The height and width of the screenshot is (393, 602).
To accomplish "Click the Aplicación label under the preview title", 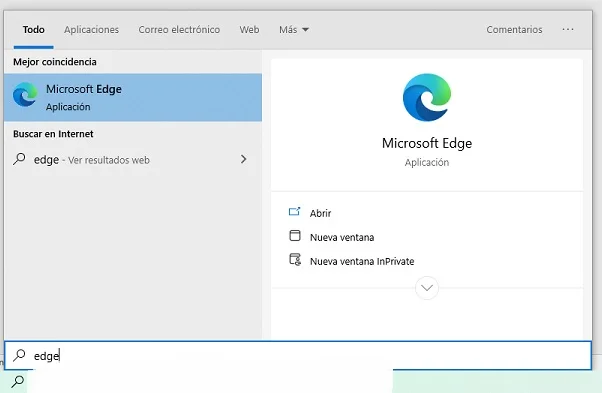I will coord(427,163).
